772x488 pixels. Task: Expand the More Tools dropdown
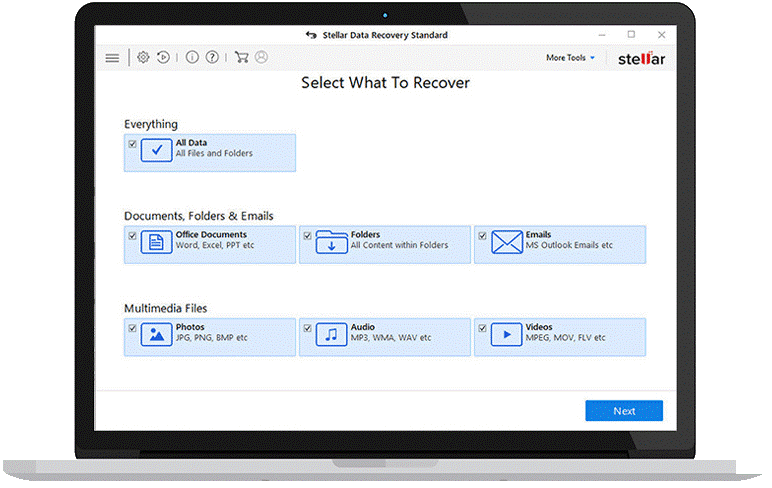coord(570,58)
